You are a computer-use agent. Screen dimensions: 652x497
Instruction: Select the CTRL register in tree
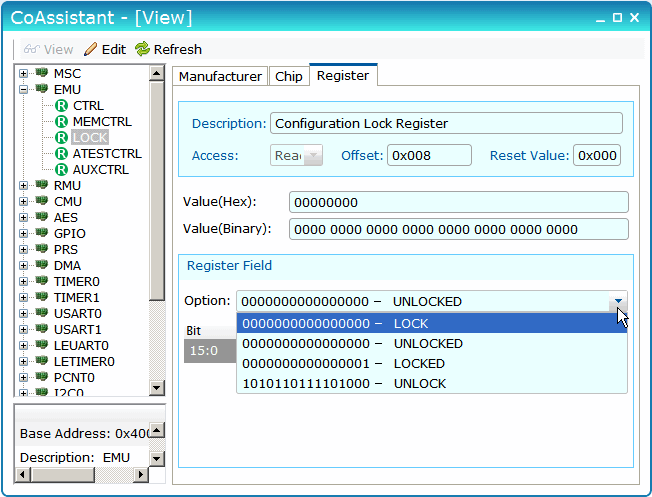pos(88,106)
